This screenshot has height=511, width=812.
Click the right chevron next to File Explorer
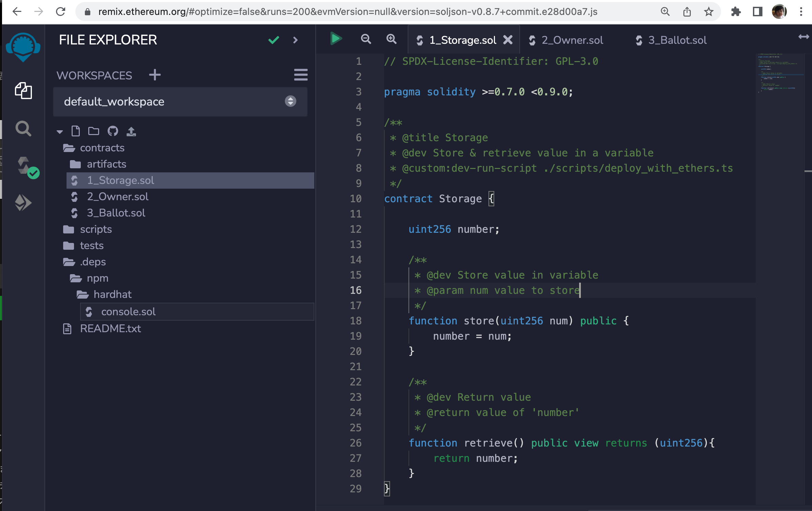point(295,40)
